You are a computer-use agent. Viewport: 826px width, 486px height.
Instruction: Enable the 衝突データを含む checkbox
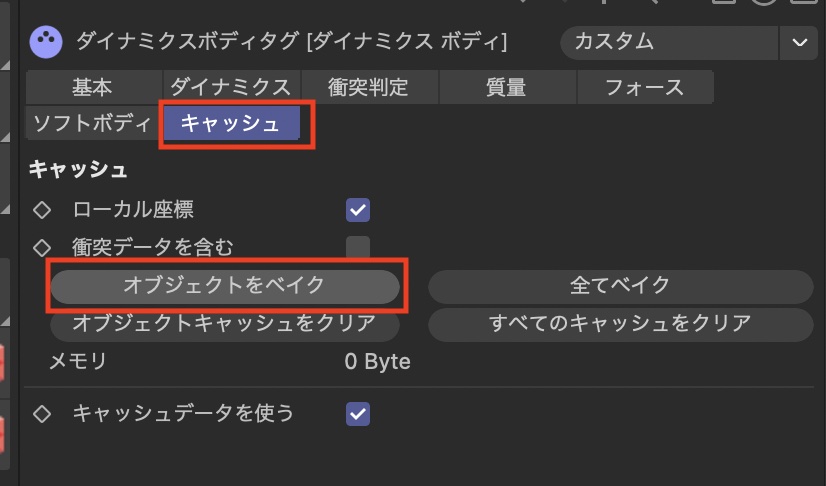pyautogui.click(x=358, y=246)
